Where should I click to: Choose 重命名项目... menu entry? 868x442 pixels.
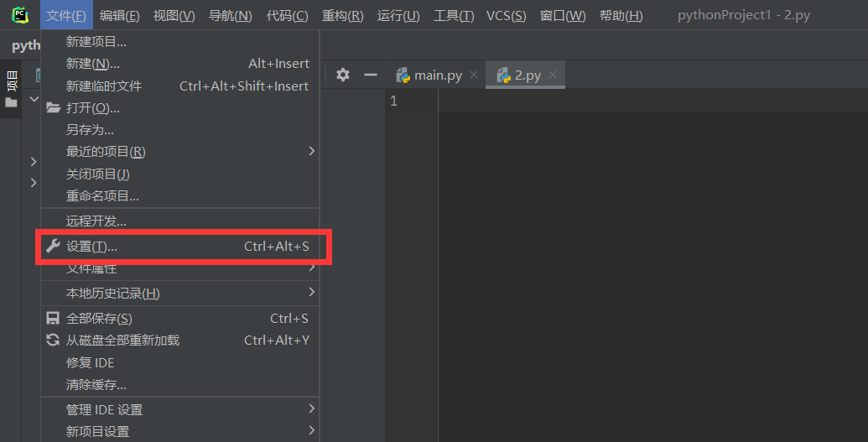180,195
